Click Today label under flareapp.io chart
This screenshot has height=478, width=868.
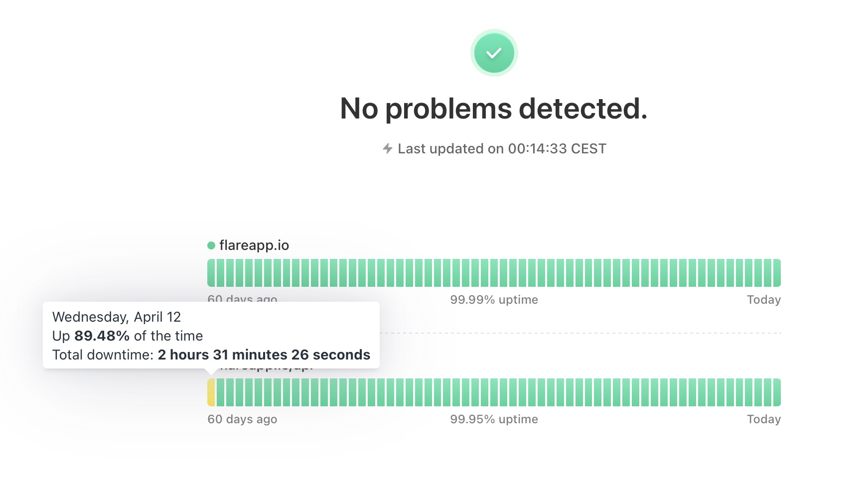[x=763, y=300]
